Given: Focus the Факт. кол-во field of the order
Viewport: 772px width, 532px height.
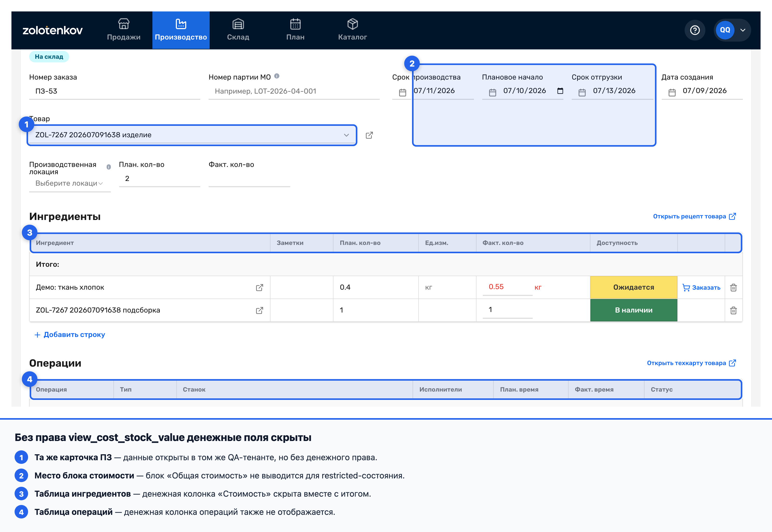Looking at the screenshot, I should click(249, 178).
